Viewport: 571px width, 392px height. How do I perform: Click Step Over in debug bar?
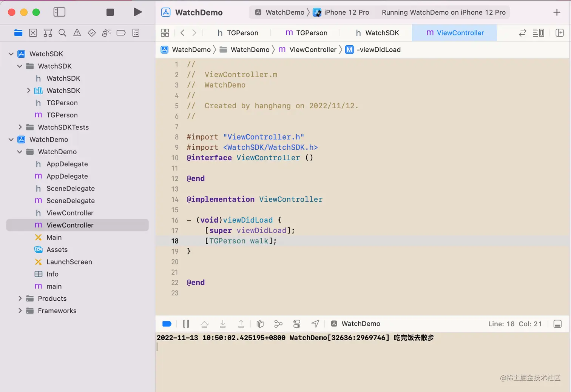click(x=204, y=324)
